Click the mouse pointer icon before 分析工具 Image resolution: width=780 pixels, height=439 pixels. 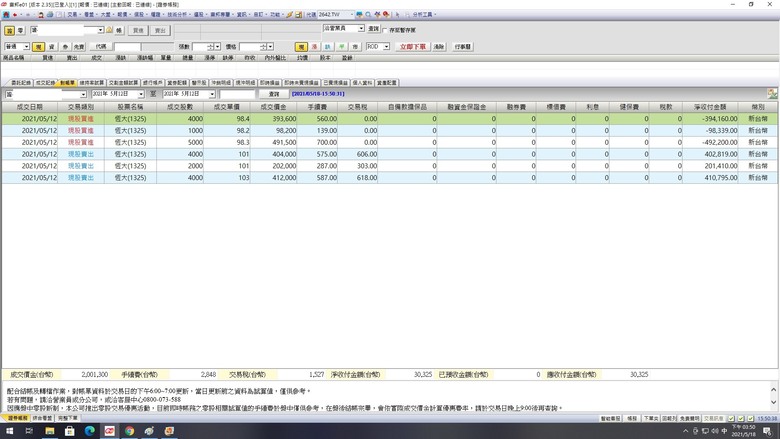397,15
